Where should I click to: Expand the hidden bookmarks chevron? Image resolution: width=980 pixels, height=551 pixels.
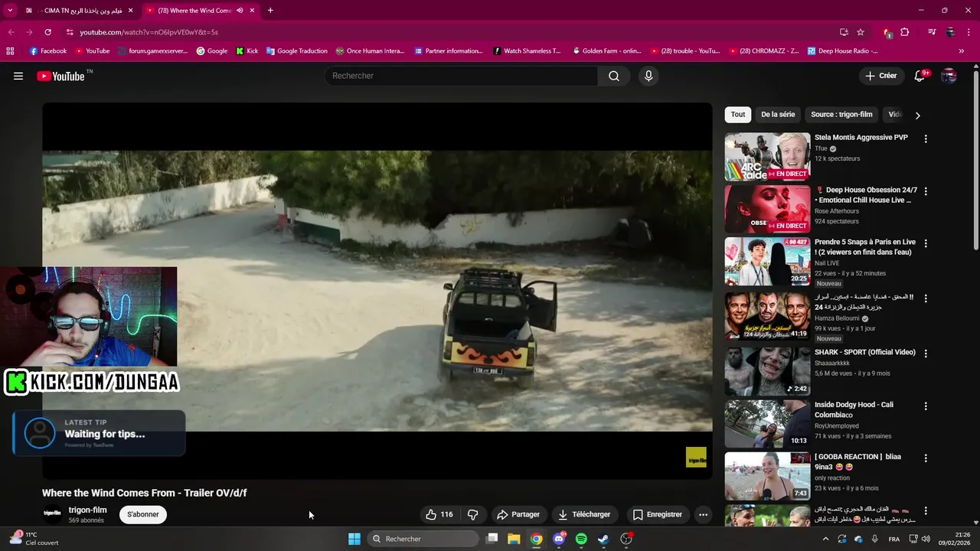[x=962, y=51]
